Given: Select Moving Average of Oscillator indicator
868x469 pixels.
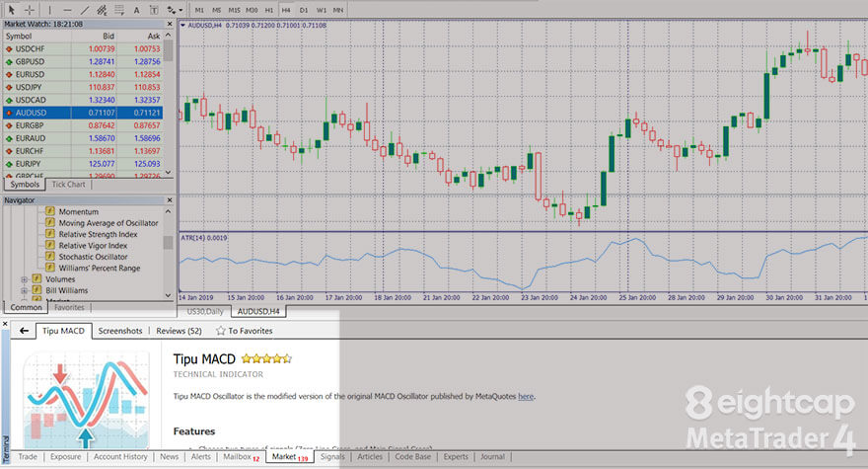Looking at the screenshot, I should [108, 223].
